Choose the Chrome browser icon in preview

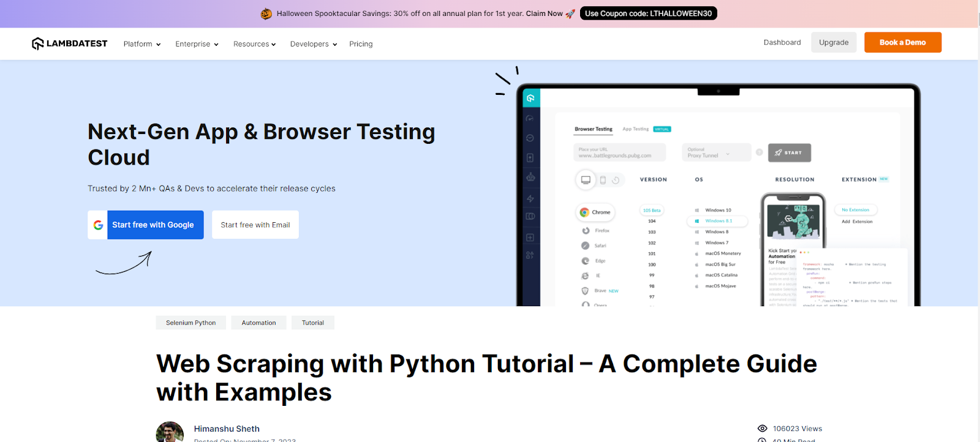(584, 212)
